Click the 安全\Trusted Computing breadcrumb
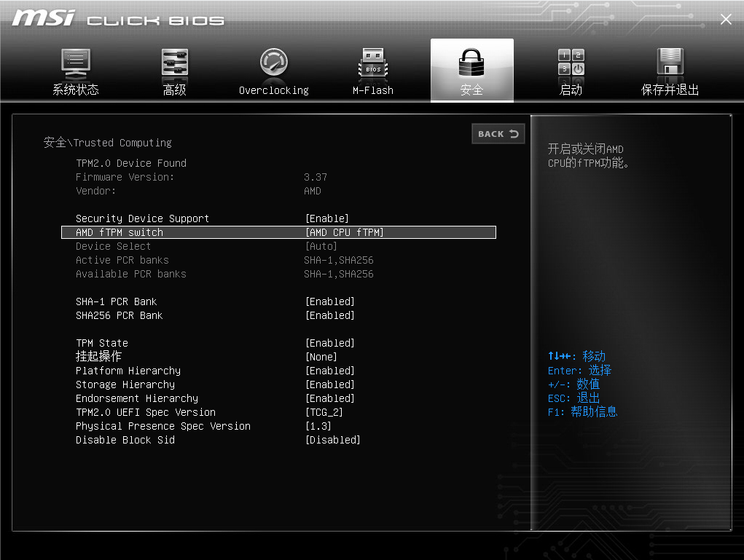The width and height of the screenshot is (744, 560). (x=108, y=142)
